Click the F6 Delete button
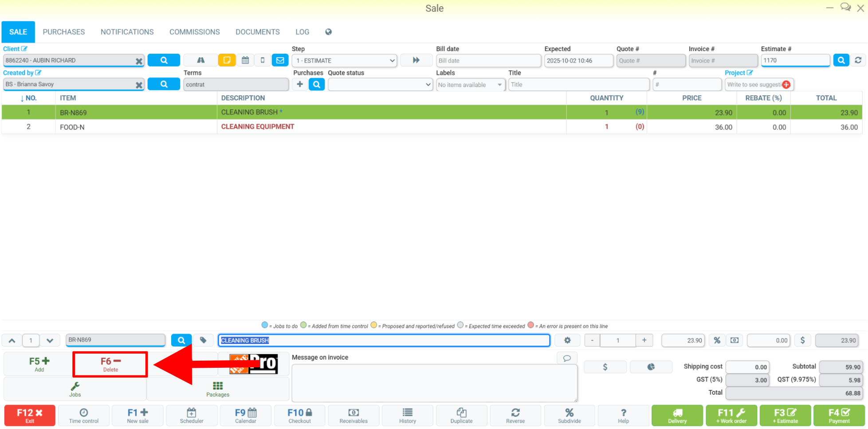Screen dimensions: 868x429 (x=110, y=364)
